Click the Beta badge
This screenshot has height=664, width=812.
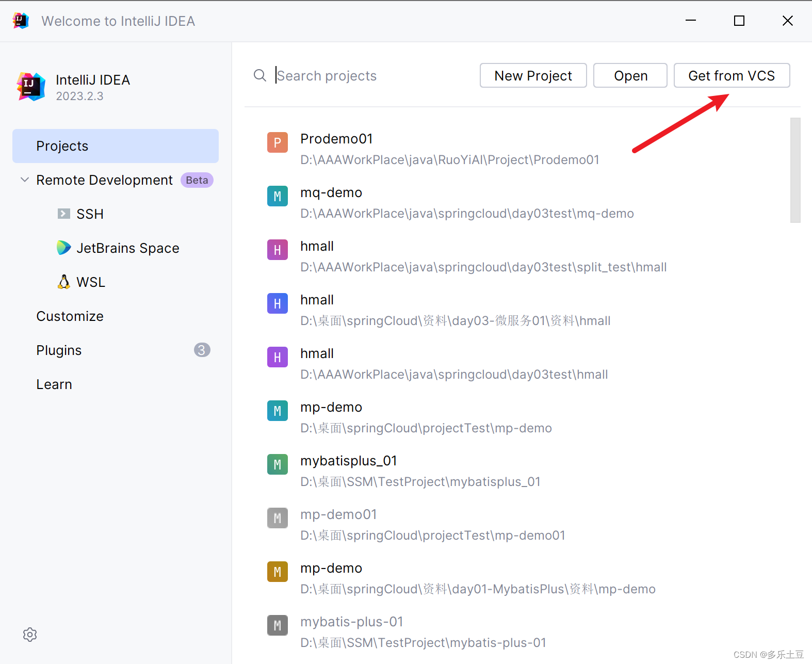[x=197, y=180]
